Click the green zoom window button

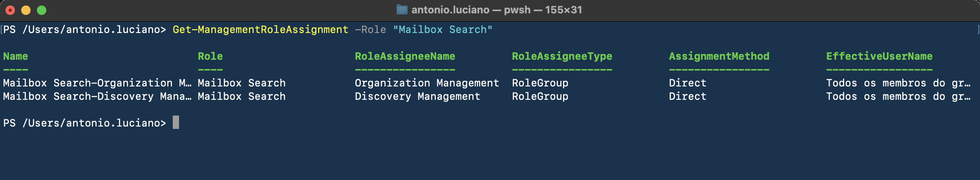(x=42, y=10)
